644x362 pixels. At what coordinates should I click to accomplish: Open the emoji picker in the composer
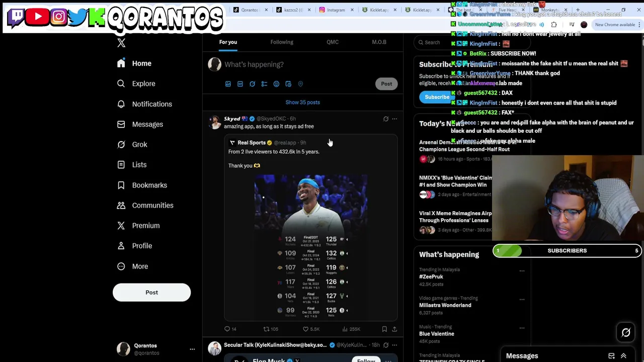coord(276,84)
